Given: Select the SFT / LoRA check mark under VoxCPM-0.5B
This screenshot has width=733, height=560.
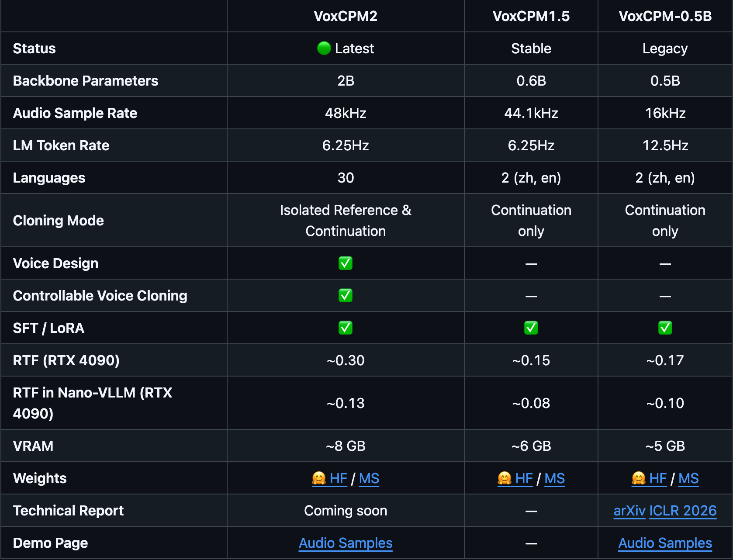Looking at the screenshot, I should tap(665, 328).
